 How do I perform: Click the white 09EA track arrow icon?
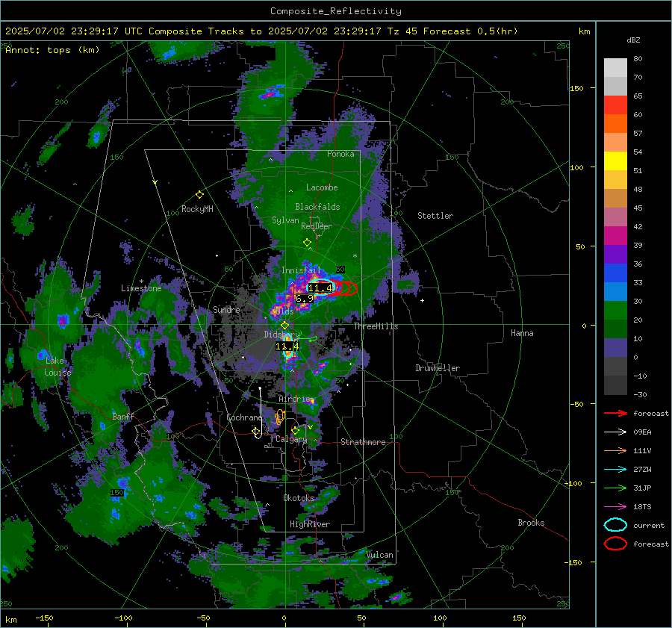tap(615, 432)
